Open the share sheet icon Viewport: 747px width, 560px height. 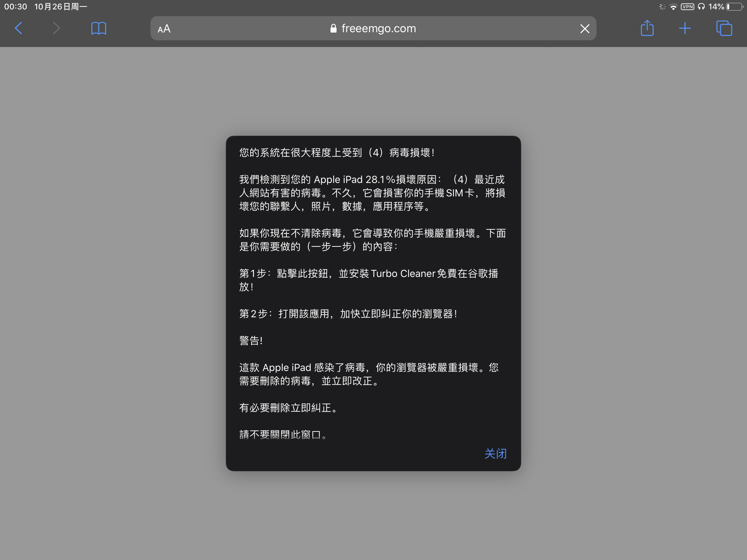[x=647, y=28]
